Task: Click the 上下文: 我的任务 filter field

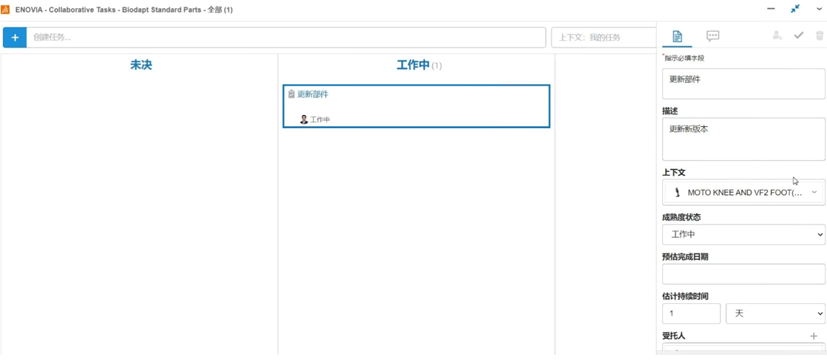Action: (603, 37)
